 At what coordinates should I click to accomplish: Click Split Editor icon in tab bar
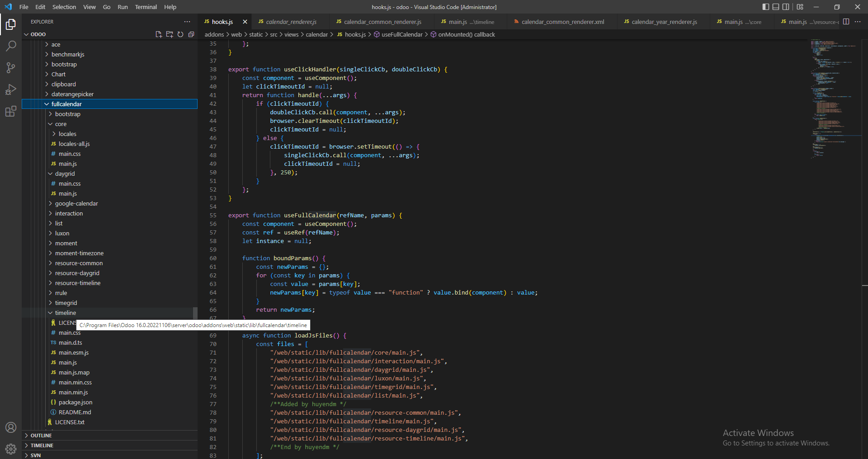[846, 21]
